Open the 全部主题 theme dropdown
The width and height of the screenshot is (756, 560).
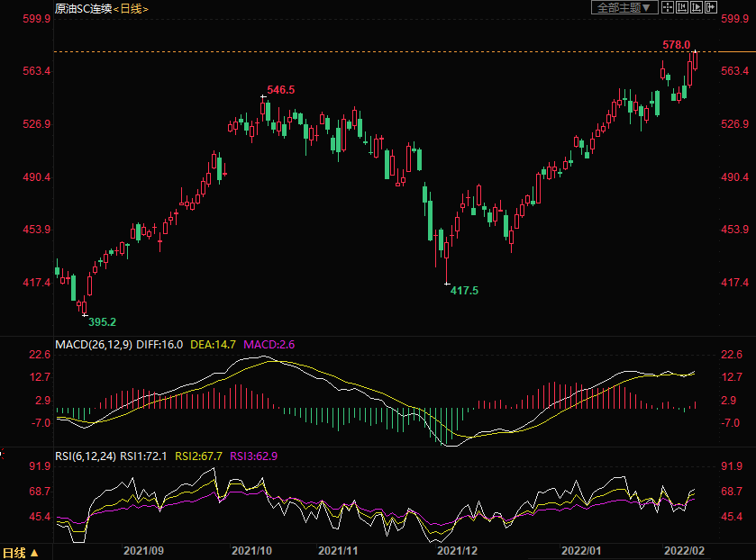coord(622,8)
